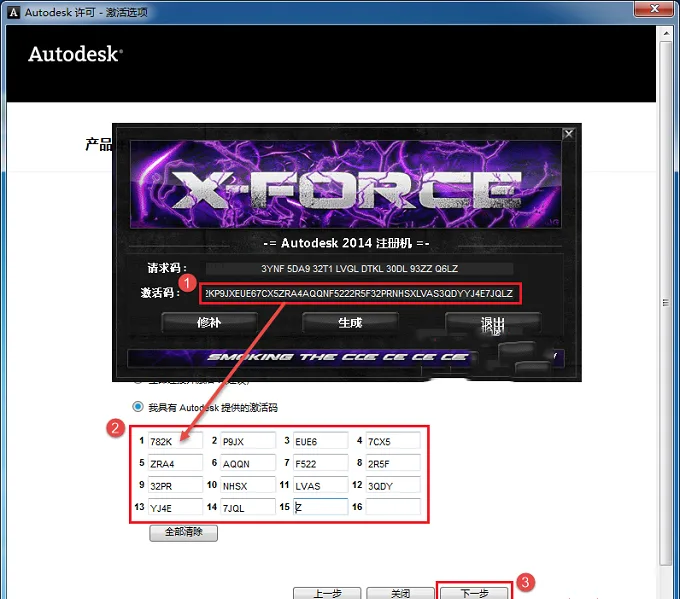The image size is (680, 599).
Task: Click the 退出 quit button
Action: coord(493,323)
